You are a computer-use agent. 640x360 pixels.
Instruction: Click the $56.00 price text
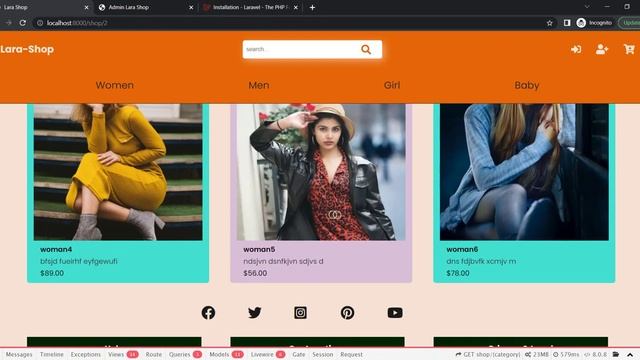tap(255, 273)
